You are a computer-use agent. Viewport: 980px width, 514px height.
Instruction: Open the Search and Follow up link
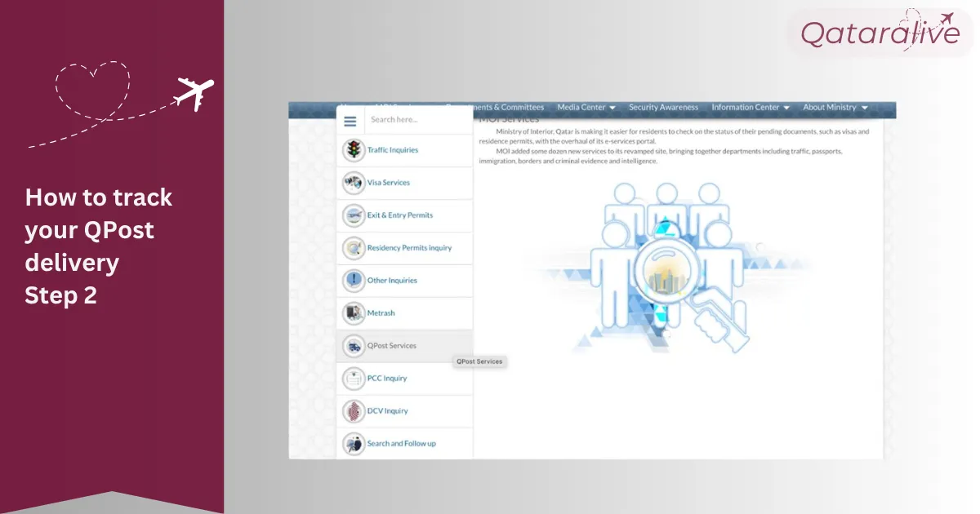[x=402, y=444]
